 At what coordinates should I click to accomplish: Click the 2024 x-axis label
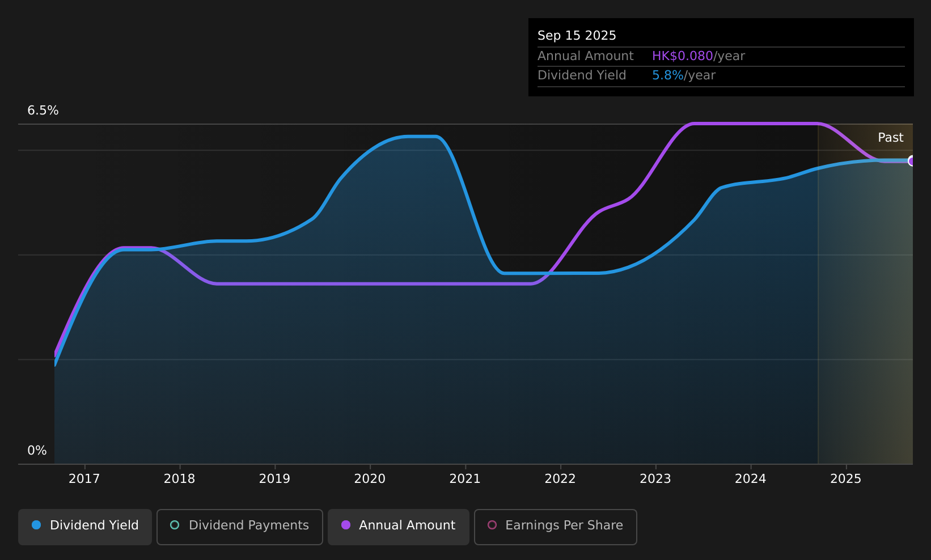pos(751,479)
